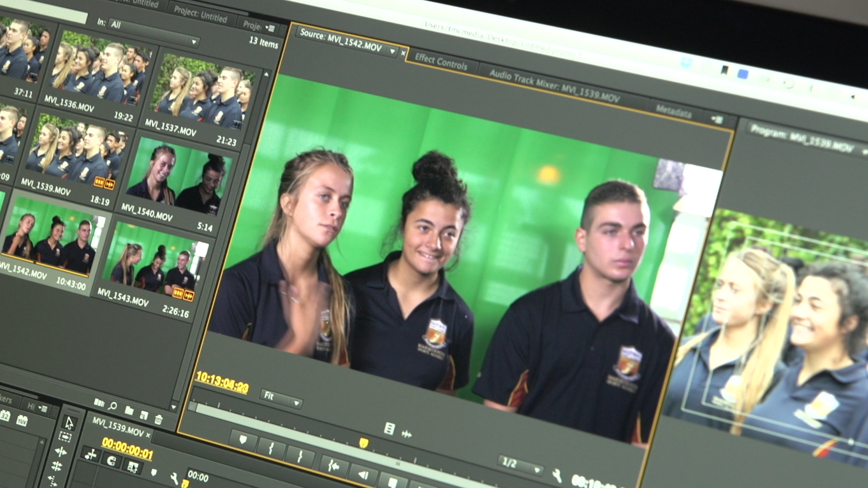Toggle Linked Selection in timeline
This screenshot has height=488, width=868.
(x=133, y=467)
